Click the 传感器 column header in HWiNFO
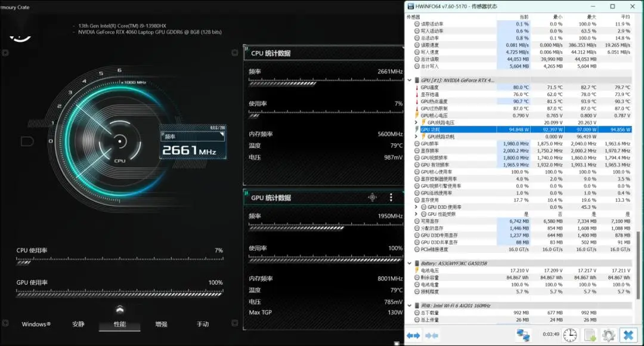 [x=413, y=17]
